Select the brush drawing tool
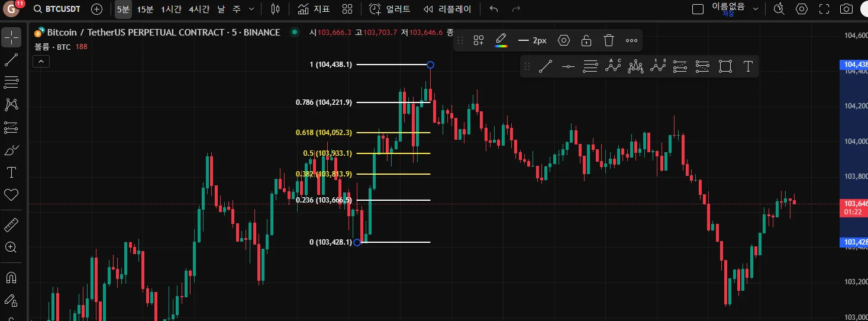Image resolution: width=868 pixels, height=321 pixels. (11, 150)
